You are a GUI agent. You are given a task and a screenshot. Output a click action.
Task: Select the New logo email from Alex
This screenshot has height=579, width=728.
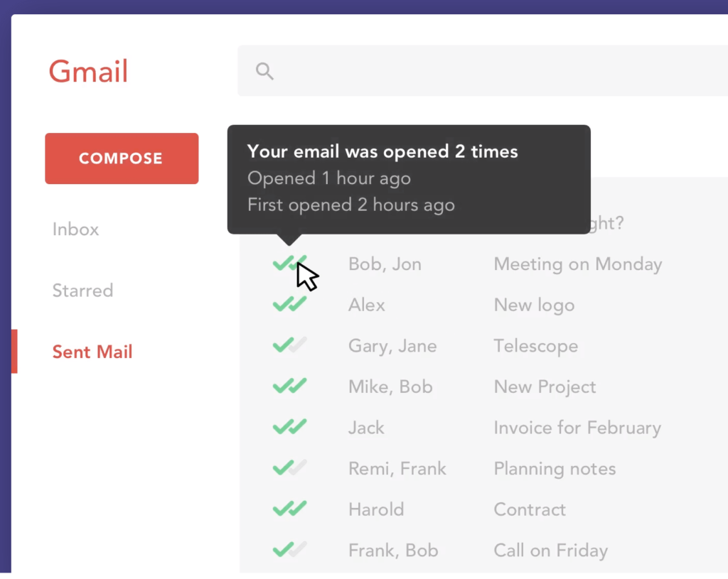pyautogui.click(x=534, y=304)
